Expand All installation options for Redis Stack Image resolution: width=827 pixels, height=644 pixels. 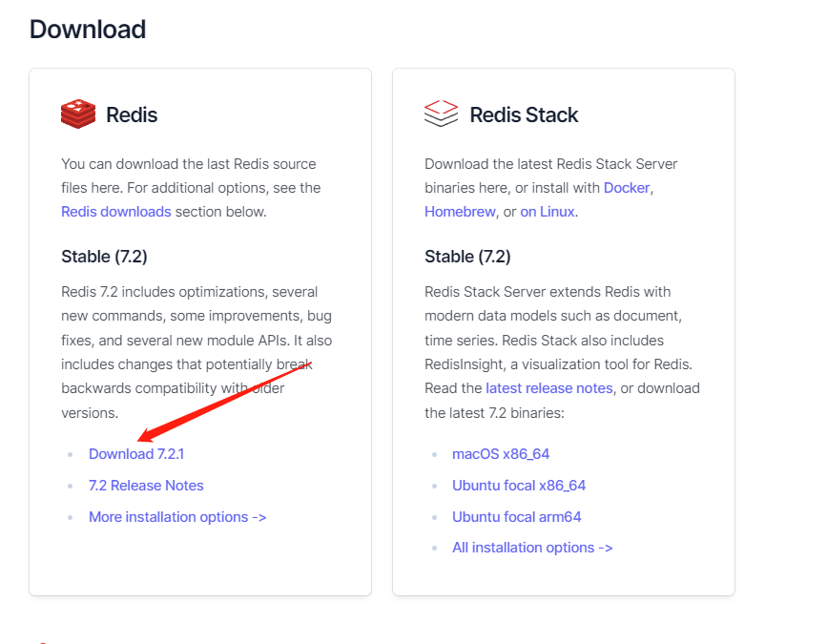tap(532, 547)
